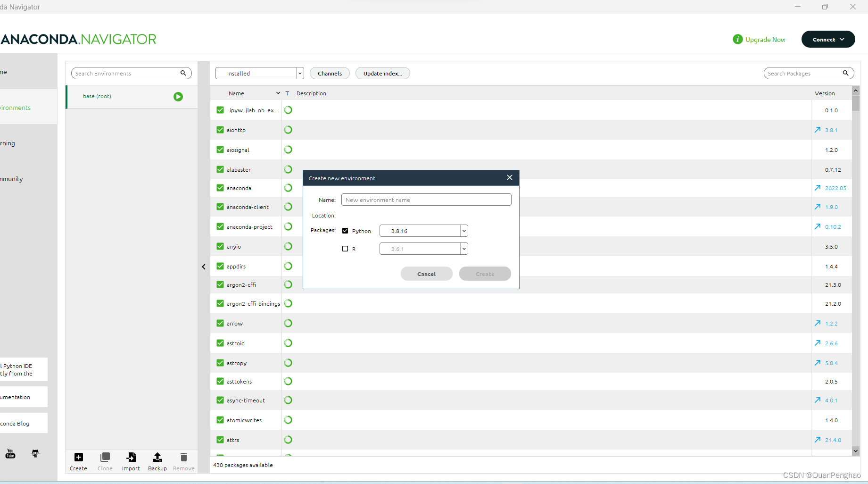Click the Upgrade Now link
Image resolution: width=868 pixels, height=484 pixels.
point(765,40)
